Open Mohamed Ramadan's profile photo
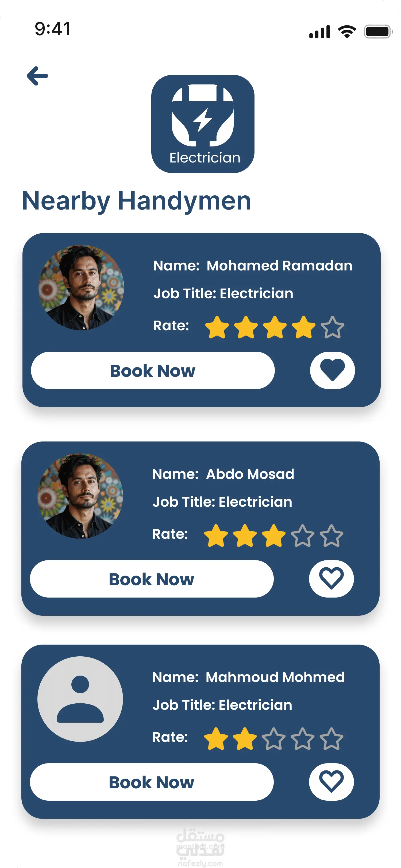This screenshot has height=868, width=401. click(x=81, y=288)
